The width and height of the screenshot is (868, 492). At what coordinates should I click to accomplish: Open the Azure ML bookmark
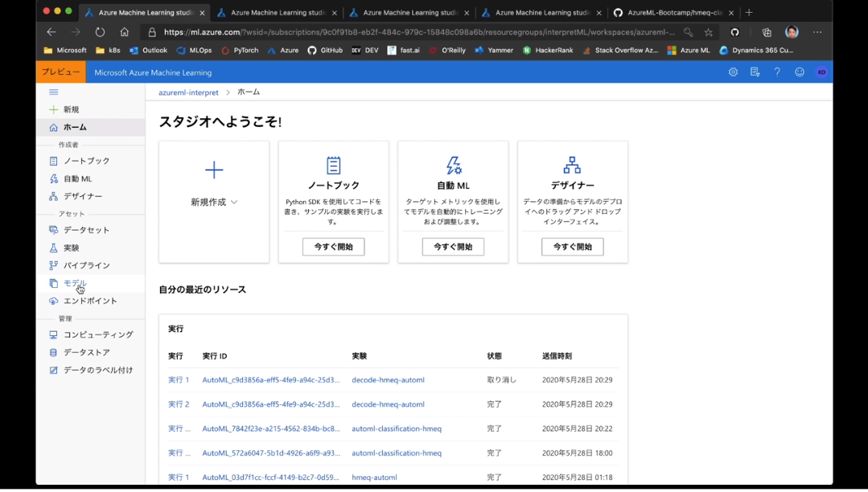tap(689, 51)
